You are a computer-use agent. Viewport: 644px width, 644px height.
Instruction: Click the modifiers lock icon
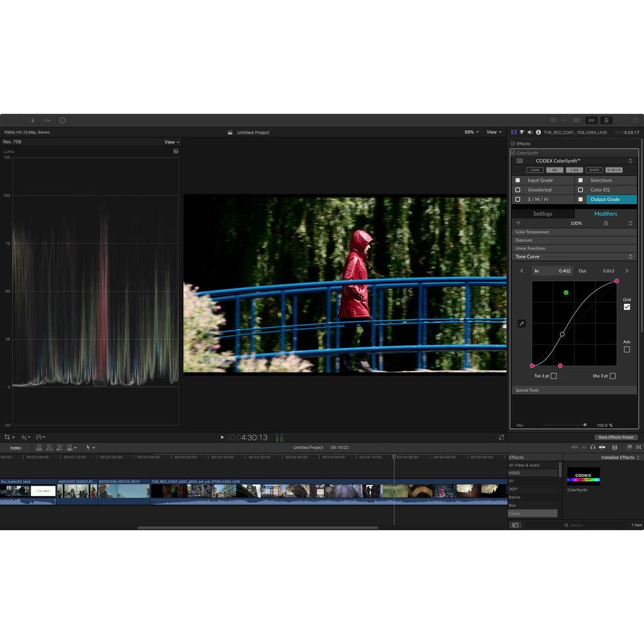(x=605, y=223)
